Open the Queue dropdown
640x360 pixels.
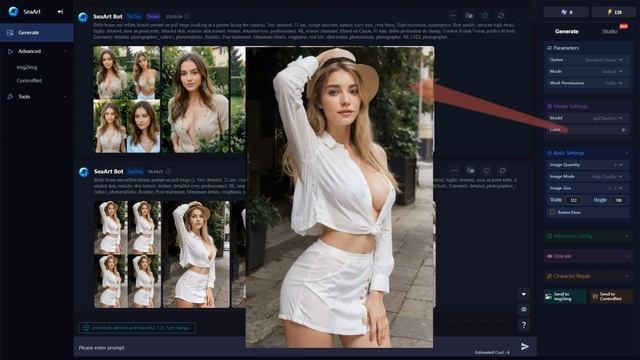click(588, 60)
